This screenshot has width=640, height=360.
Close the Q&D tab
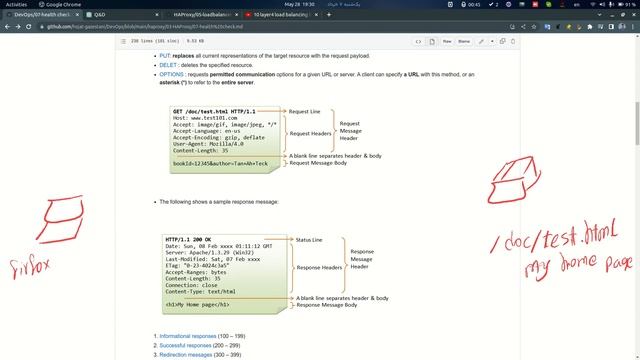coord(157,14)
